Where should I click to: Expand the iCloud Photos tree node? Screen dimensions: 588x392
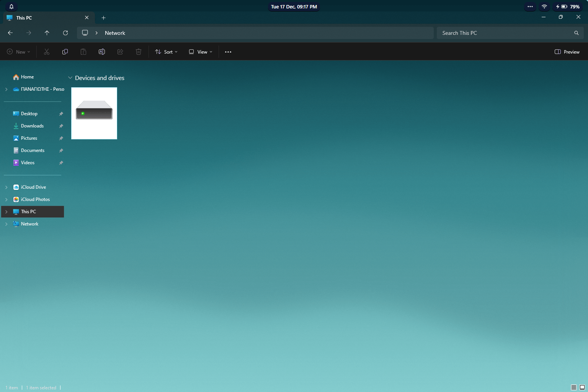pos(6,199)
